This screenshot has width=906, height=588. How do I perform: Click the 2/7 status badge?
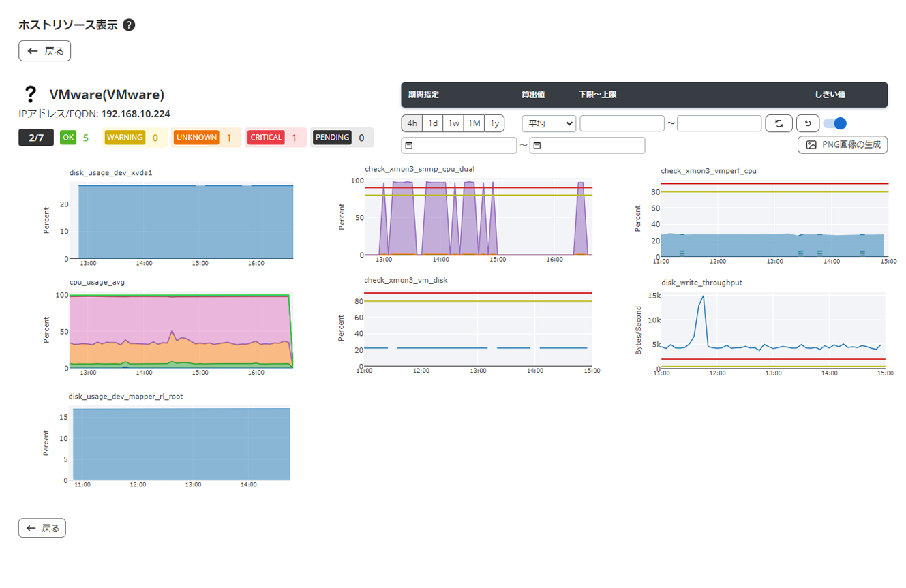[36, 138]
